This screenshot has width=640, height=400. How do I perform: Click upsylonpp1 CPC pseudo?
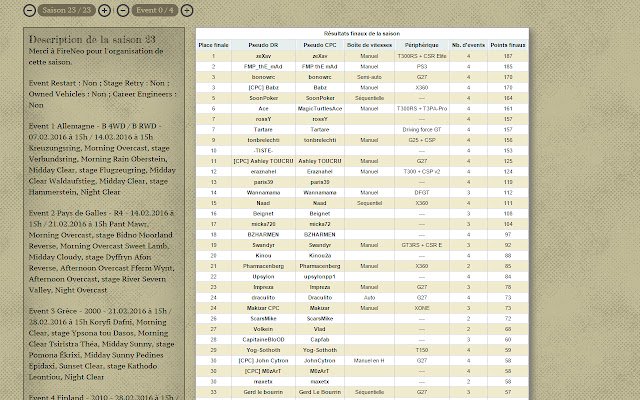320,277
